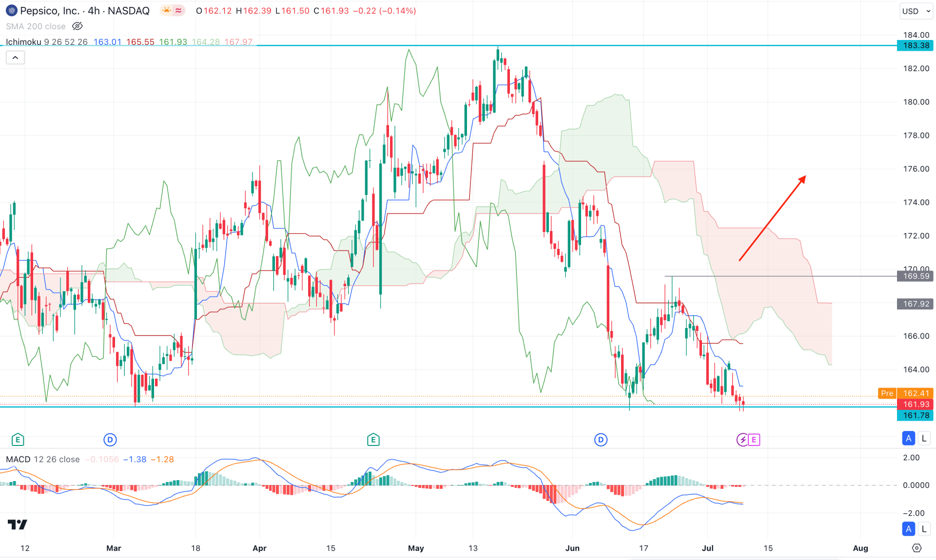Image resolution: width=936 pixels, height=560 pixels.
Task: Click the 161.93 last price label
Action: 915,404
